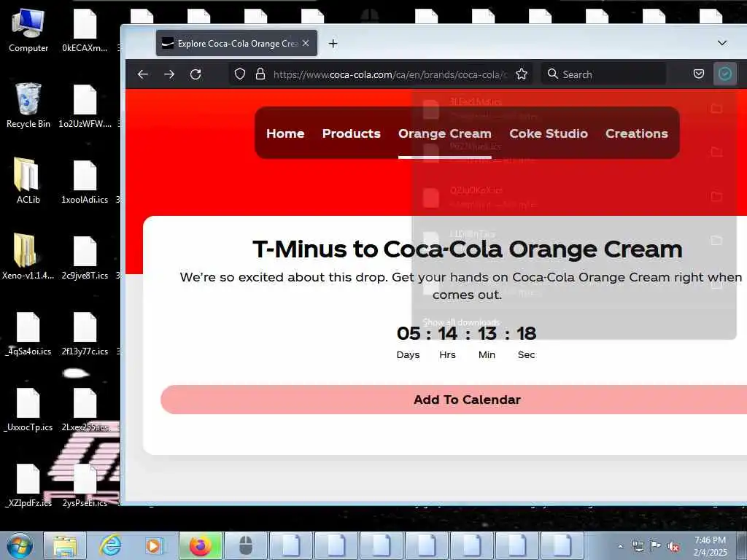Select the 2Lxex255.ics desktop file
Screen dimensions: 747x560
pos(85,410)
